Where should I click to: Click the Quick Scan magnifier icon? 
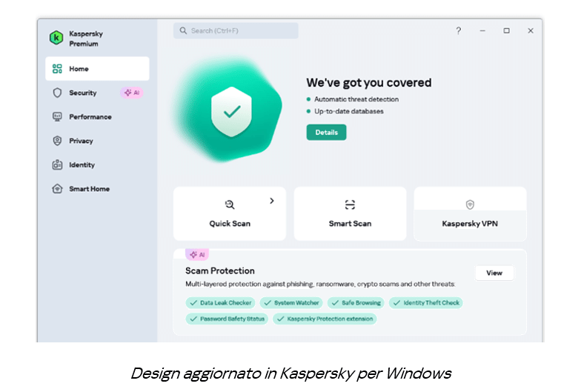[230, 205]
